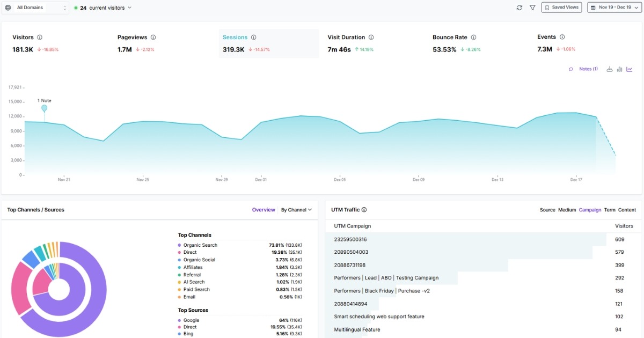
Task: Click the Saved Views button
Action: 561,7
